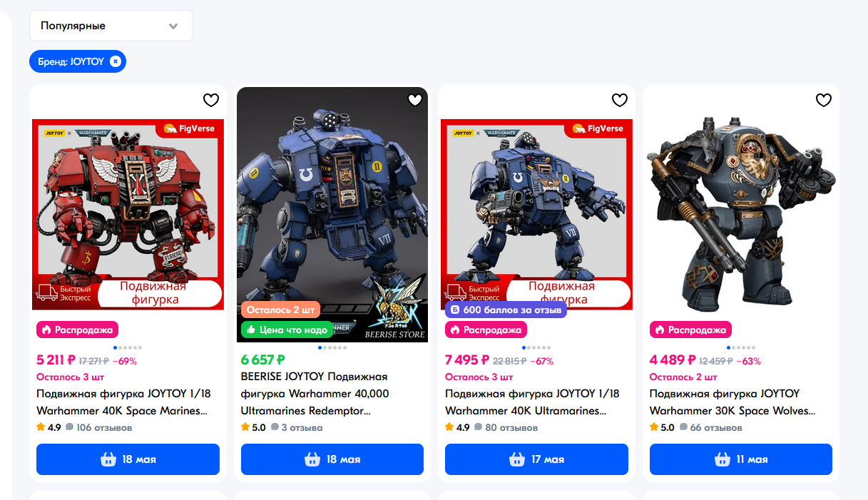Add the Space Wolves figure to wishlist
This screenshot has height=500, width=868.
pyautogui.click(x=824, y=100)
